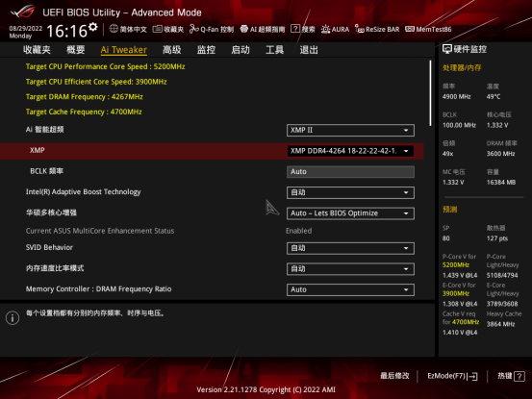The width and height of the screenshot is (532, 399).
Task: Click the EzMode(F7) button
Action: 452,376
